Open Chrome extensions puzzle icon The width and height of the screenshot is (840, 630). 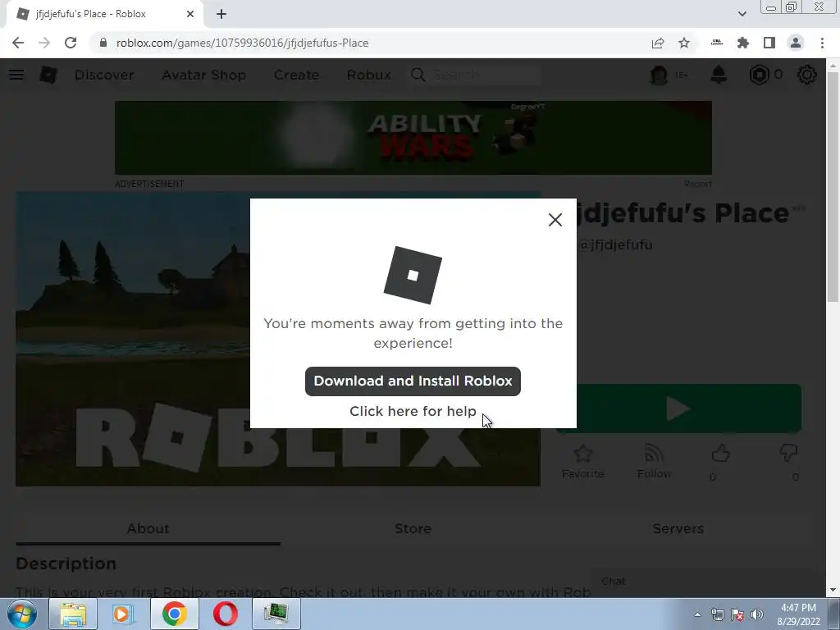[743, 43]
